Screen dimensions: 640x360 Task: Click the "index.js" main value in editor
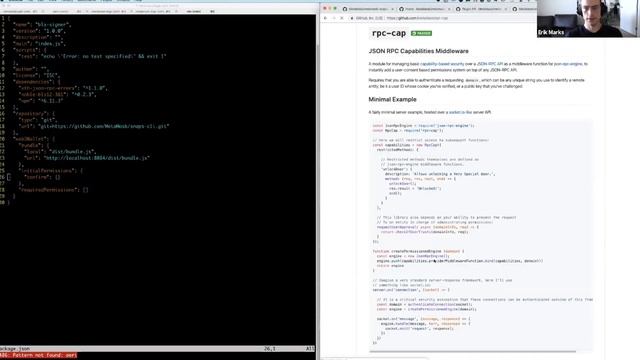coord(50,44)
